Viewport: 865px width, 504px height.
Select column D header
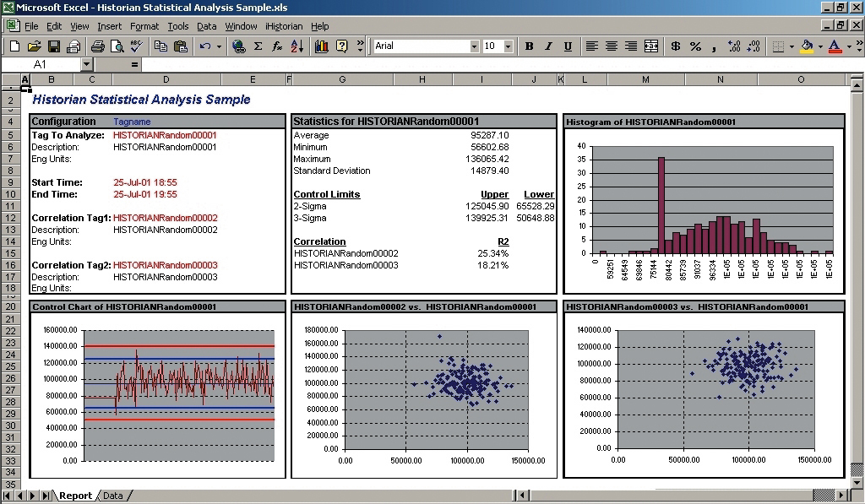[x=166, y=79]
